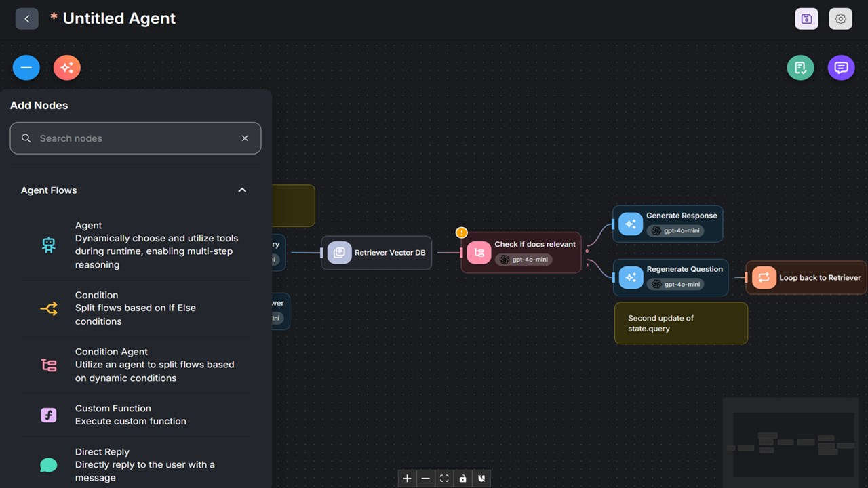Viewport: 868px width, 488px height.
Task: Select the Retriever Vector DB node
Action: click(x=376, y=253)
